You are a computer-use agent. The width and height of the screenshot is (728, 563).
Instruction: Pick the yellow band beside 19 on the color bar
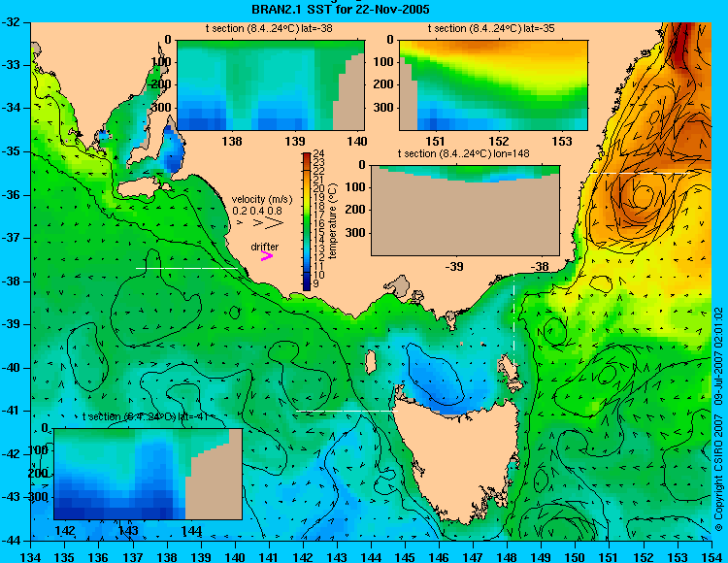point(307,197)
